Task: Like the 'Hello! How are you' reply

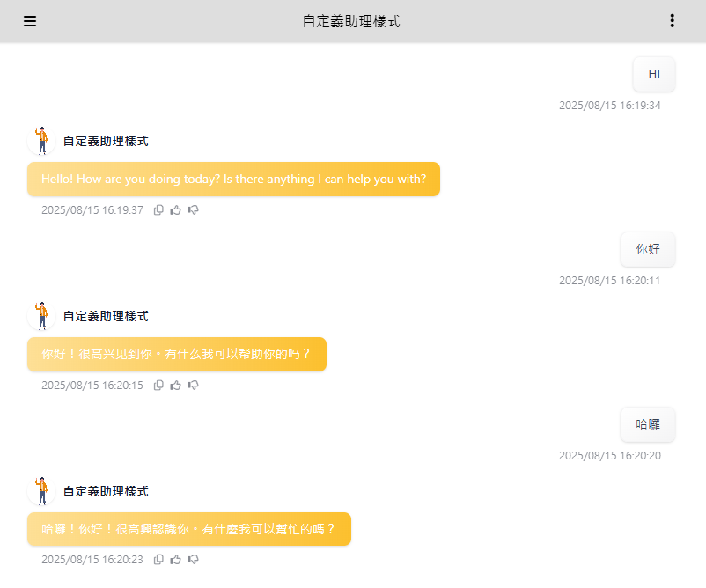Action: pos(176,210)
